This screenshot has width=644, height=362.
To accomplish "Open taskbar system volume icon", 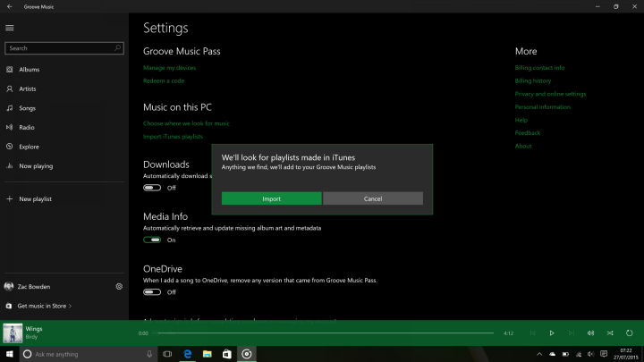I will pyautogui.click(x=590, y=354).
